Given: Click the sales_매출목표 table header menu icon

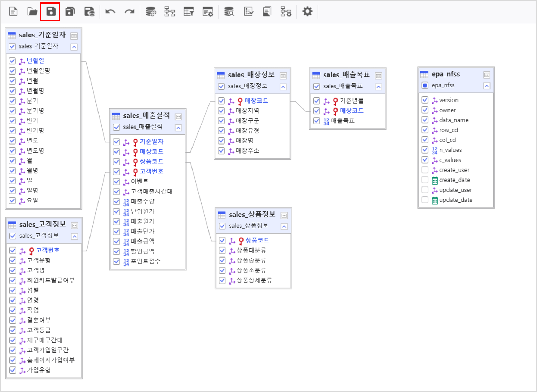Looking at the screenshot, I should point(378,76).
